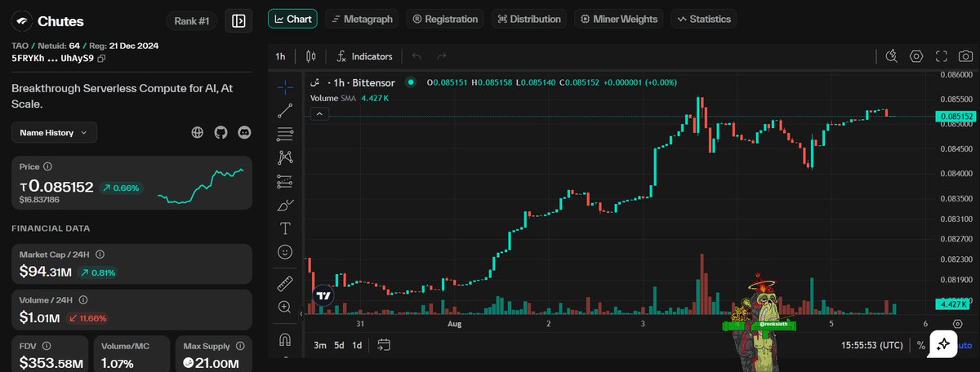Select the crosshair cursor tool
Viewport: 980px width, 372px height.
285,86
